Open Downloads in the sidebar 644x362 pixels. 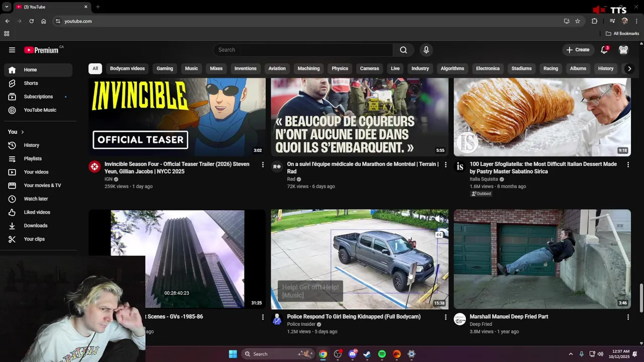38,226
